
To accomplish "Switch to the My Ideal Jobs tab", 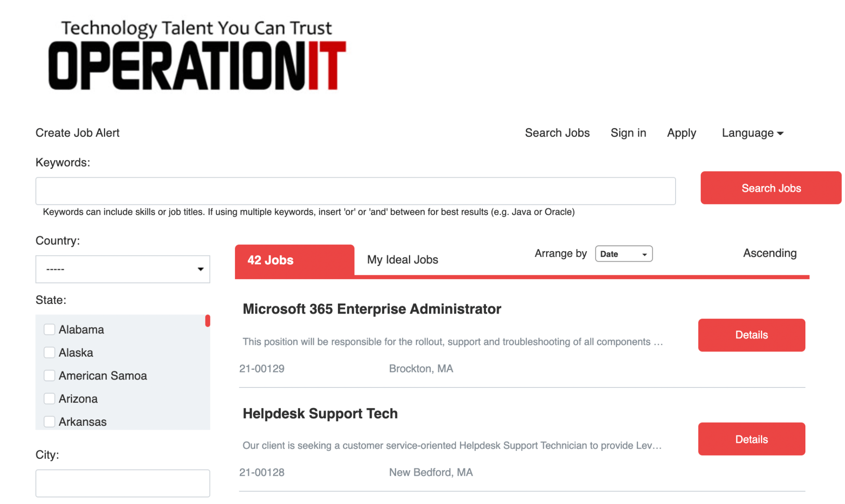I will click(403, 259).
